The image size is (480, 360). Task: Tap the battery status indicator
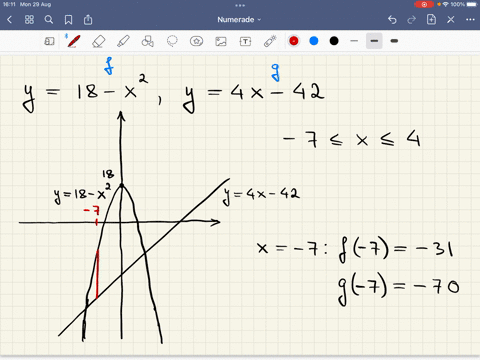pyautogui.click(x=472, y=4)
